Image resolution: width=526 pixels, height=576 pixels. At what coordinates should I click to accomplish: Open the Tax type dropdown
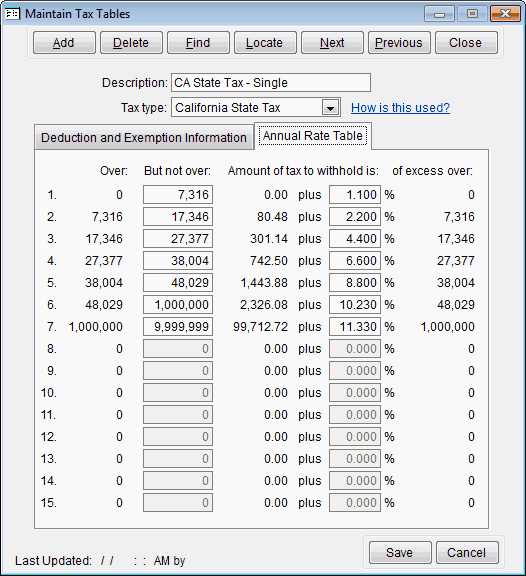[330, 108]
